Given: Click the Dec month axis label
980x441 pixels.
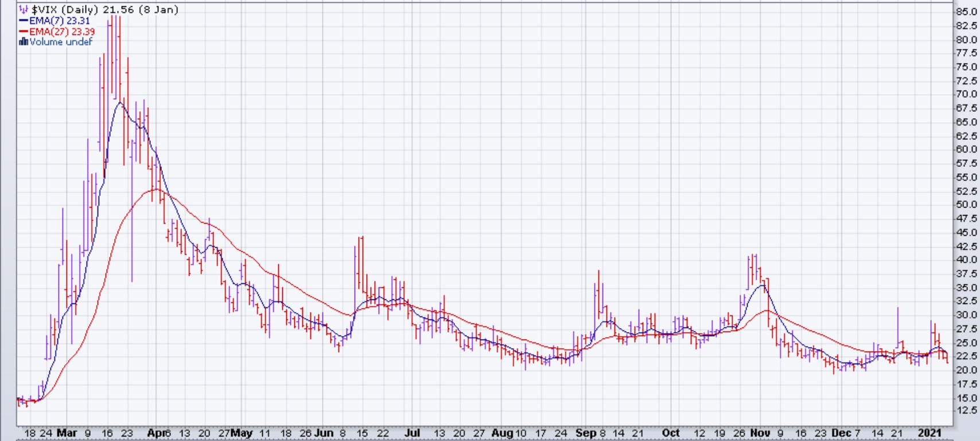Looking at the screenshot, I should (x=841, y=434).
